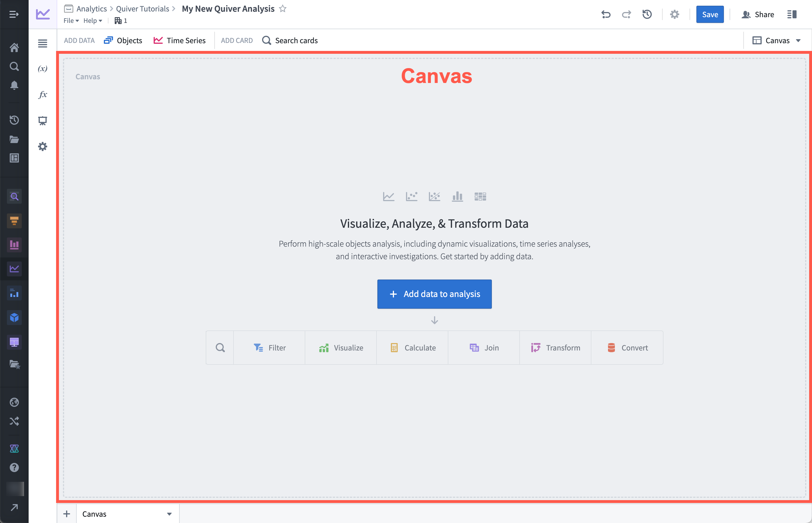Choose the Visualize card category
Screen dimensions: 812x523
pos(341,348)
